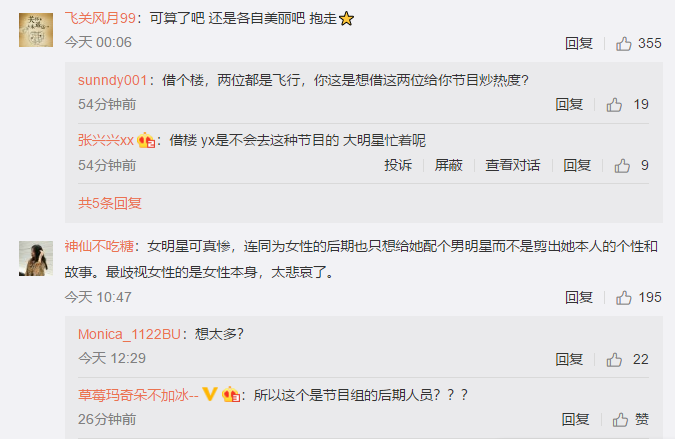This screenshot has width=675, height=439.
Task: Open the 草莓玛奇朵不加冰-- username link
Action: tap(138, 395)
